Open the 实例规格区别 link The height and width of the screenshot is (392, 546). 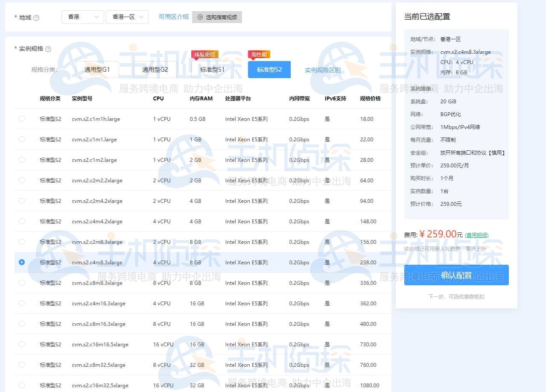coord(322,70)
